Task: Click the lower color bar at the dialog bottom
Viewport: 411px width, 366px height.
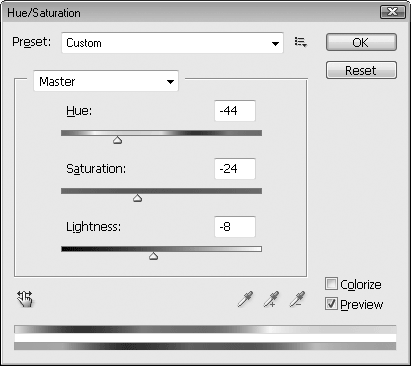Action: (205, 346)
